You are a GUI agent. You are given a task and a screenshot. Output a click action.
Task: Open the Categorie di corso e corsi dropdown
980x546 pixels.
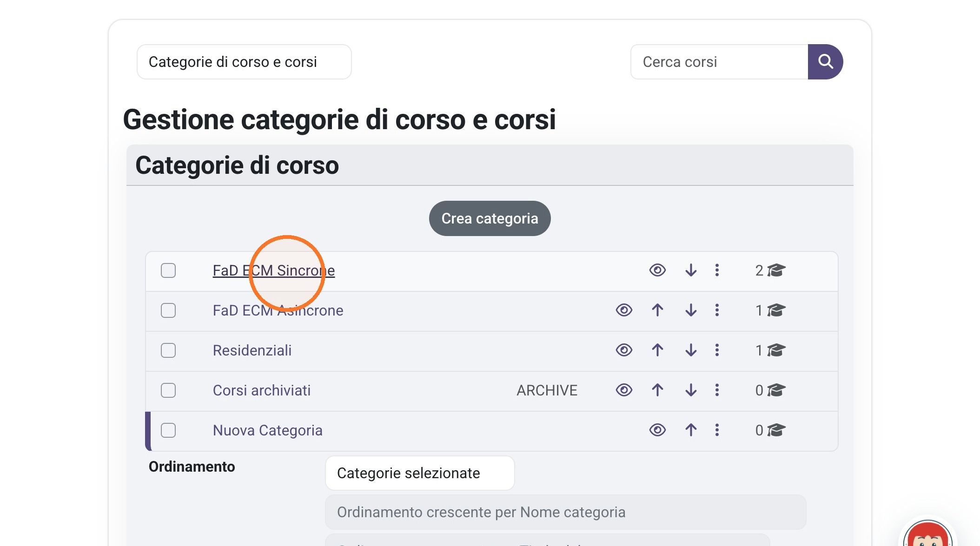click(x=244, y=62)
